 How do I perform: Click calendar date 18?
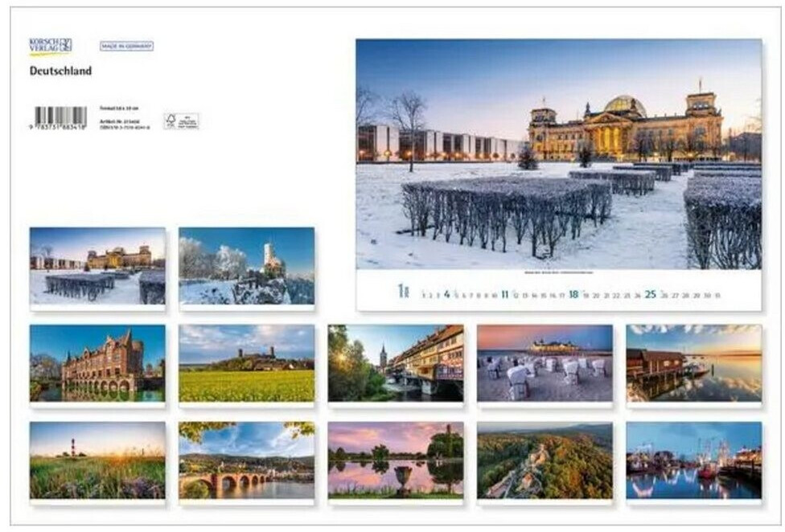point(573,294)
